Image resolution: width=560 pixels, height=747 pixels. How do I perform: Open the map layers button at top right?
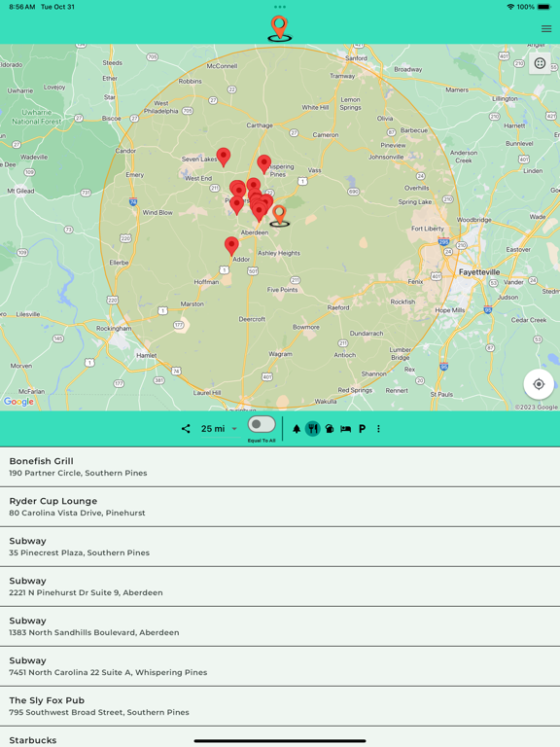click(x=540, y=63)
